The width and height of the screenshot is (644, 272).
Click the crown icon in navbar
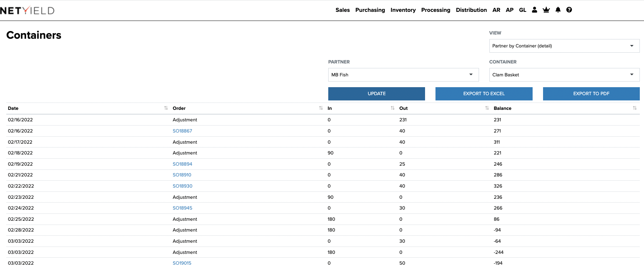tap(546, 10)
